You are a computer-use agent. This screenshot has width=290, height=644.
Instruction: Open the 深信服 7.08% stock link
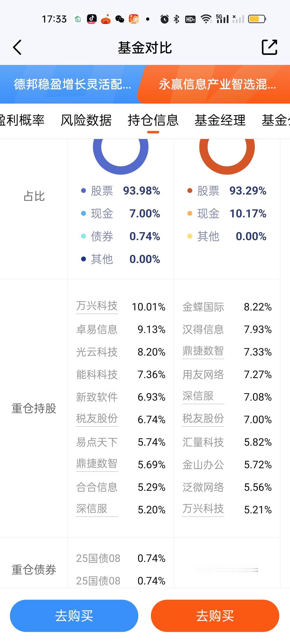tap(198, 396)
